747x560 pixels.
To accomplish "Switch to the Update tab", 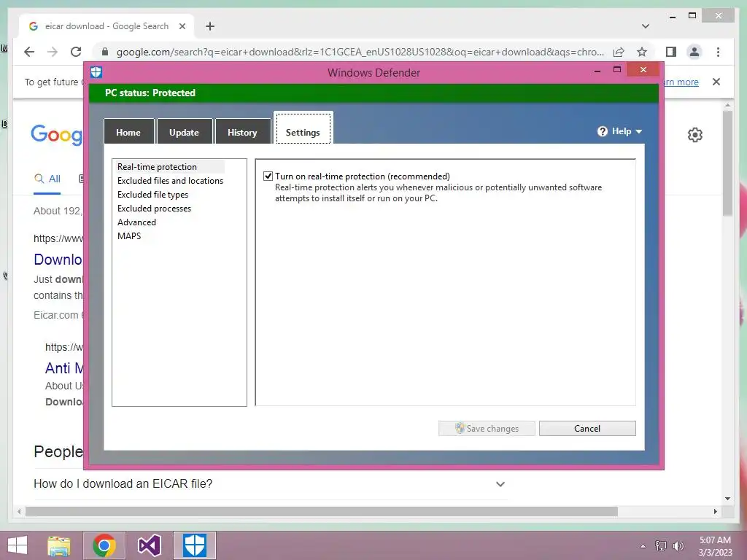I will [x=184, y=132].
